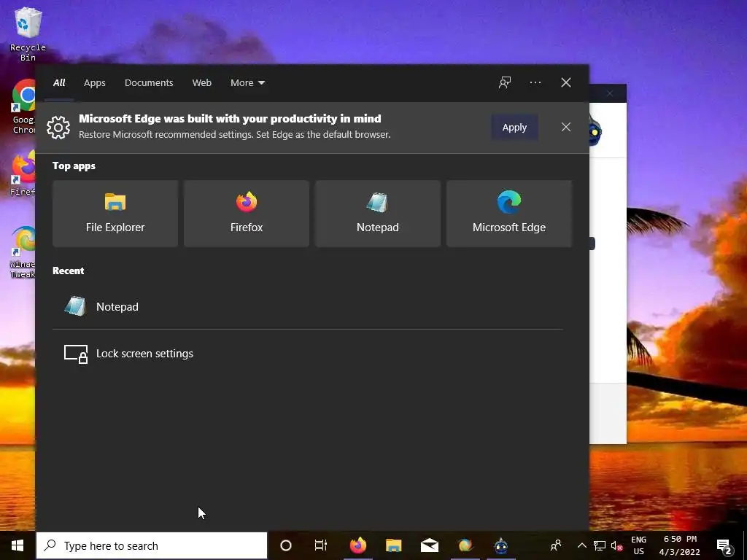Click the Cortana circle icon on taskbar

click(x=286, y=545)
